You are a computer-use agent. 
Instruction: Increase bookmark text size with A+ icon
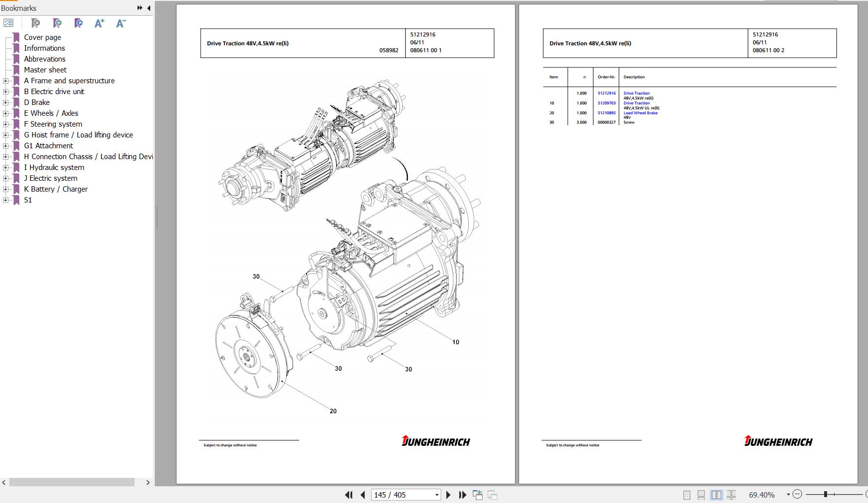[100, 23]
